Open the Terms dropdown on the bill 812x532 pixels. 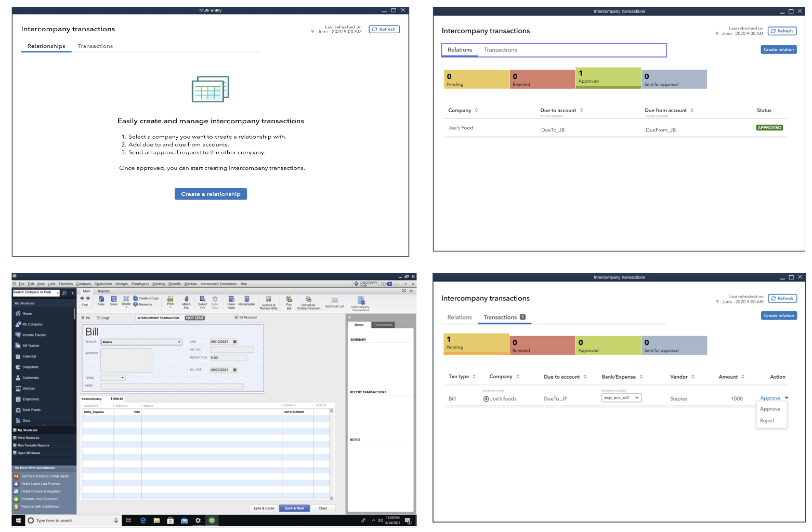pos(113,378)
